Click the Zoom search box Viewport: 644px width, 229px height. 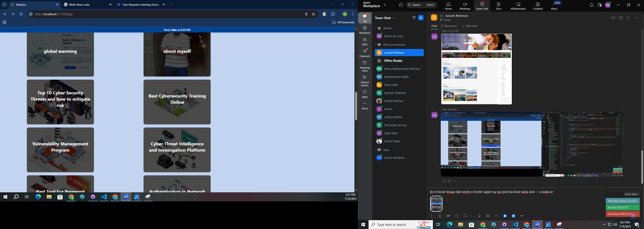421,5
